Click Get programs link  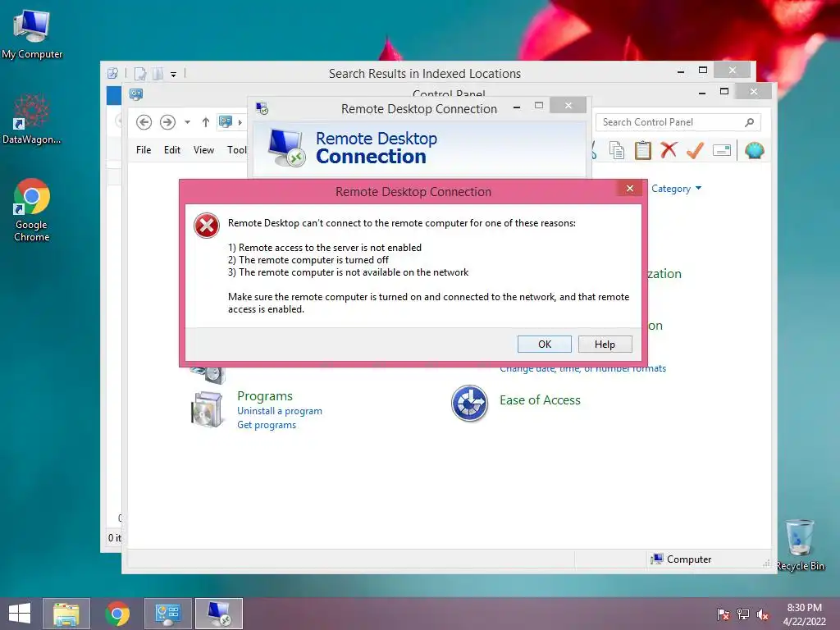(267, 425)
